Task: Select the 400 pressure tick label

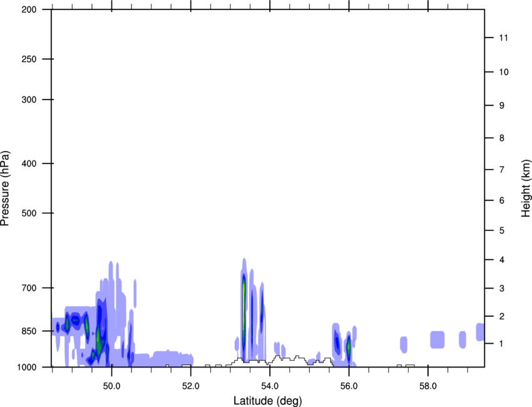Action: pyautogui.click(x=29, y=163)
